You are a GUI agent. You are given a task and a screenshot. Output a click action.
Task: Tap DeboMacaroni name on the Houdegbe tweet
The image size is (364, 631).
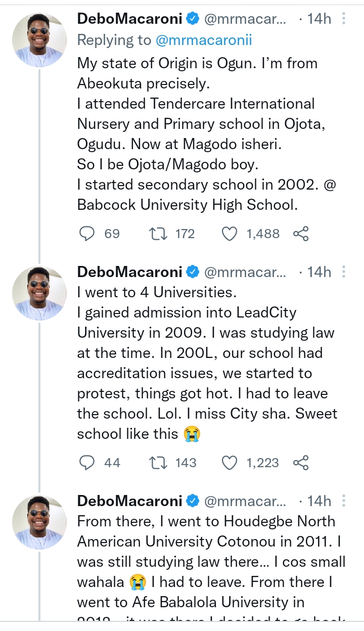coord(129,501)
